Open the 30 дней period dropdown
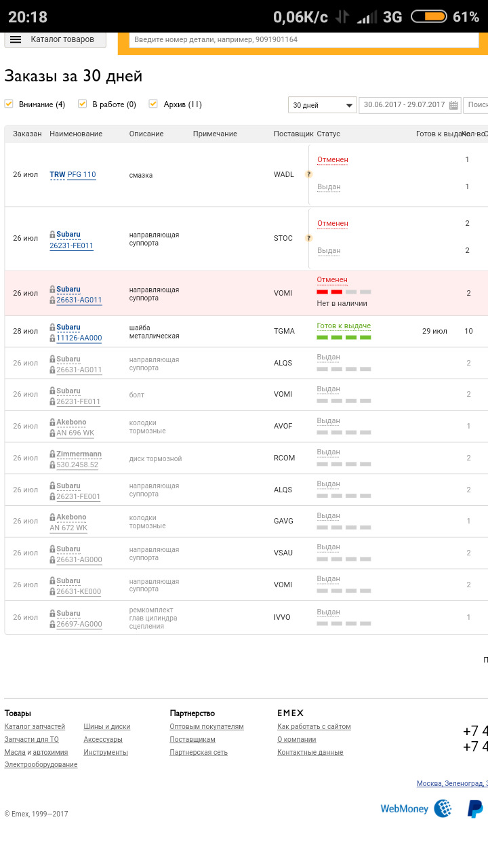Viewport: 488px width, 868px height. pyautogui.click(x=323, y=105)
